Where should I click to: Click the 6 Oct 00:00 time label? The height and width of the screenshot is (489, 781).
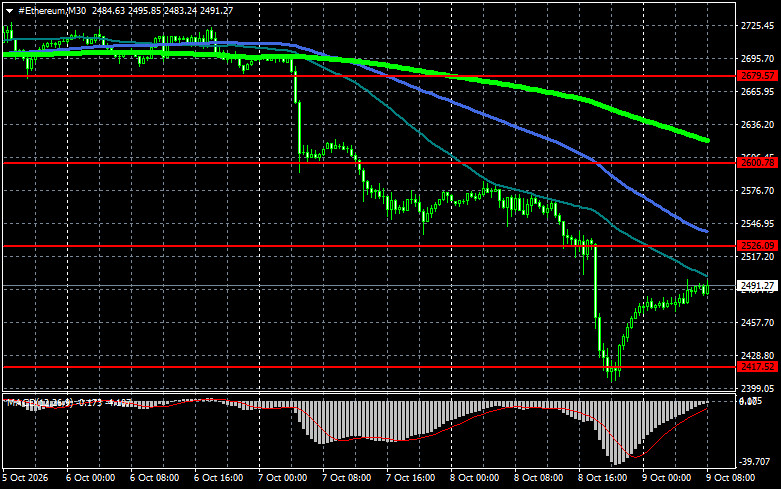pos(91,478)
